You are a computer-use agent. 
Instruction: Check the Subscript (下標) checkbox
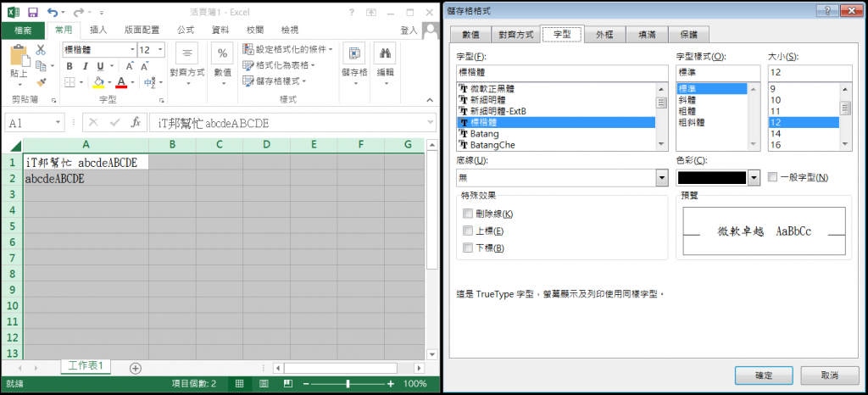pos(468,248)
